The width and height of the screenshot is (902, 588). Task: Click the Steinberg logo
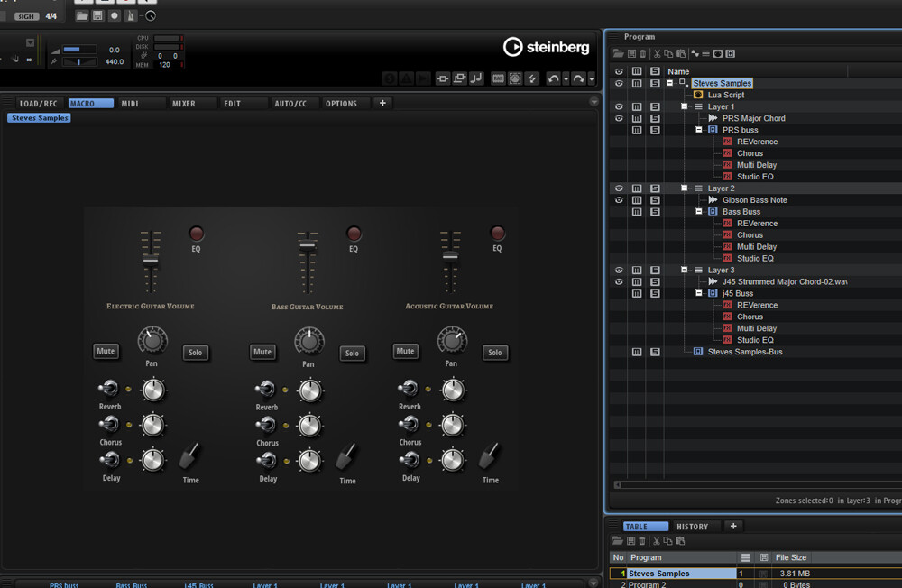coord(547,47)
